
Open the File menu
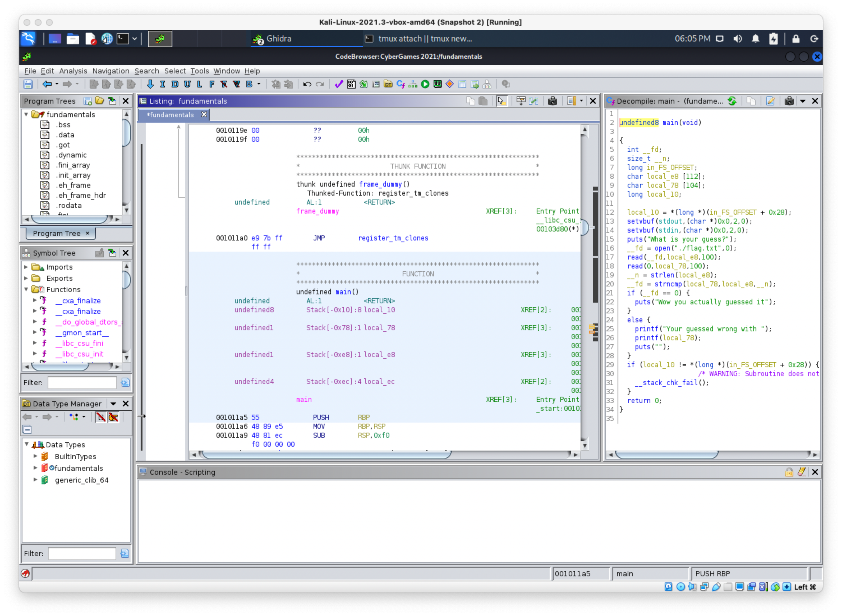point(30,71)
